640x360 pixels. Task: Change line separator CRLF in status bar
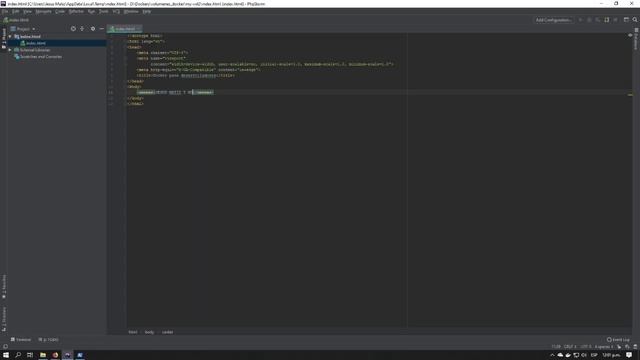[570, 347]
